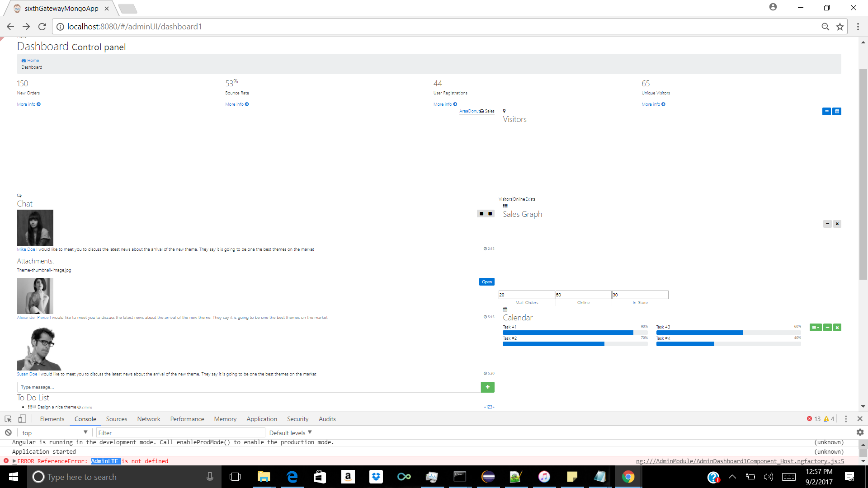Open DevTools console settings gear

(860, 432)
